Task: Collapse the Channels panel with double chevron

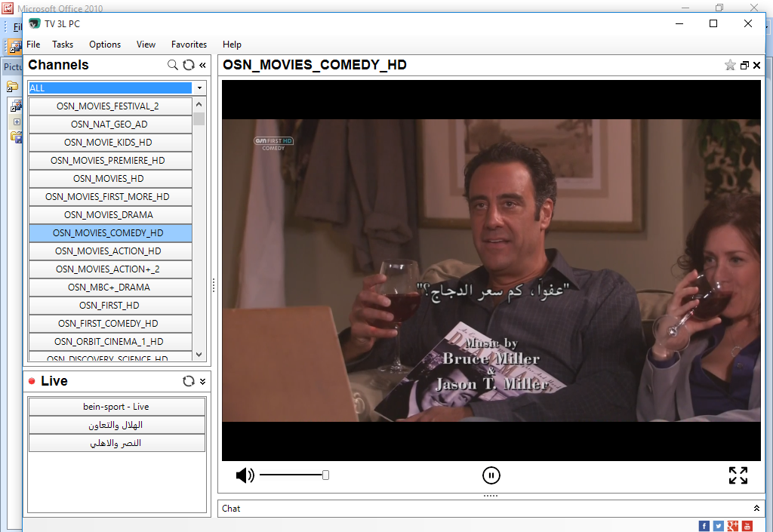Action: click(x=202, y=65)
